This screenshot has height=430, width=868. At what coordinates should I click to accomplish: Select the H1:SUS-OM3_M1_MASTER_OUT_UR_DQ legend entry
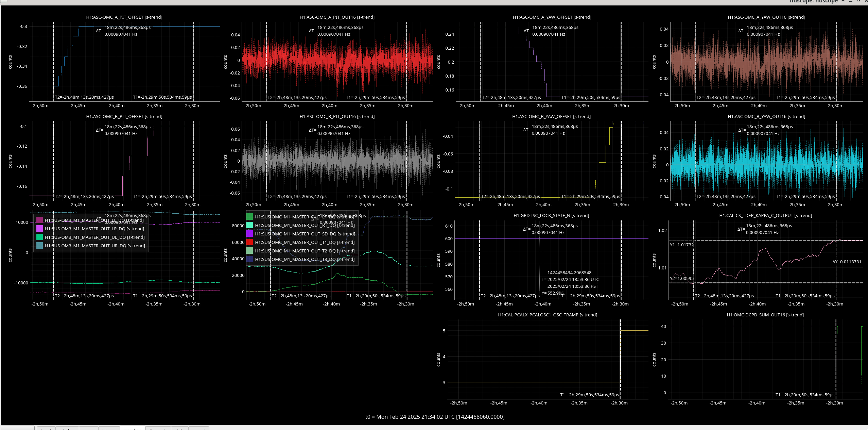click(95, 246)
